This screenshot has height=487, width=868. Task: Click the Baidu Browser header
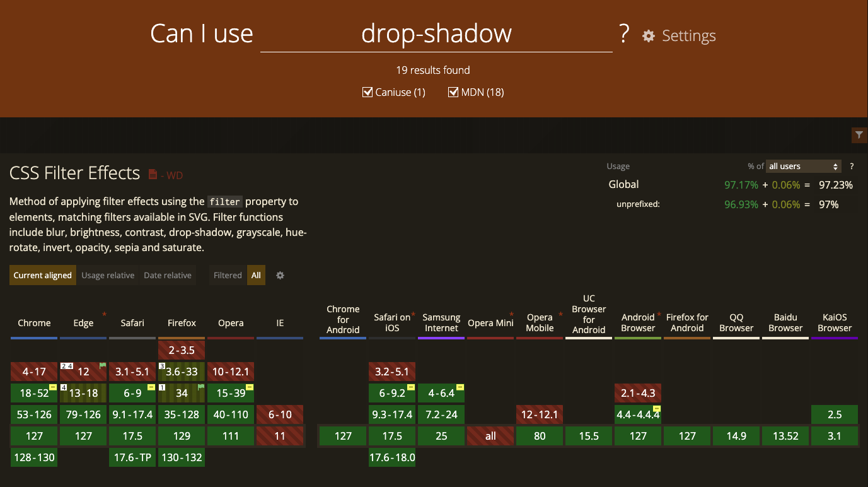click(x=785, y=322)
